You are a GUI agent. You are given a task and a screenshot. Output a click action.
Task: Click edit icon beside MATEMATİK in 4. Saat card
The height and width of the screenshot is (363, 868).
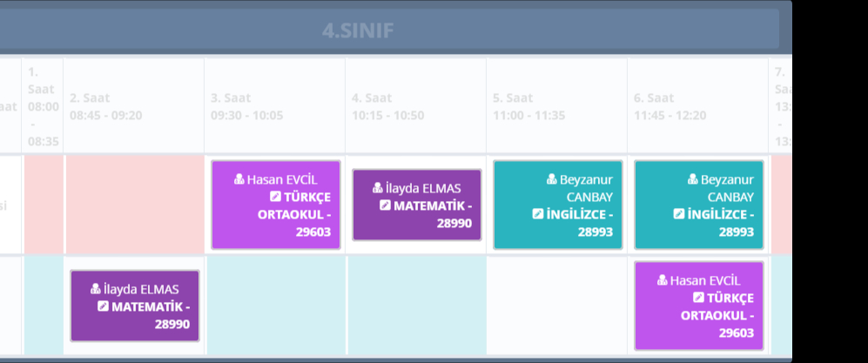click(x=385, y=205)
